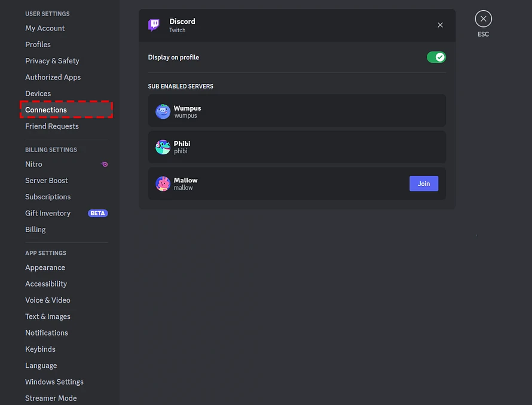Go to Authorized Apps
532x405 pixels.
(53, 77)
